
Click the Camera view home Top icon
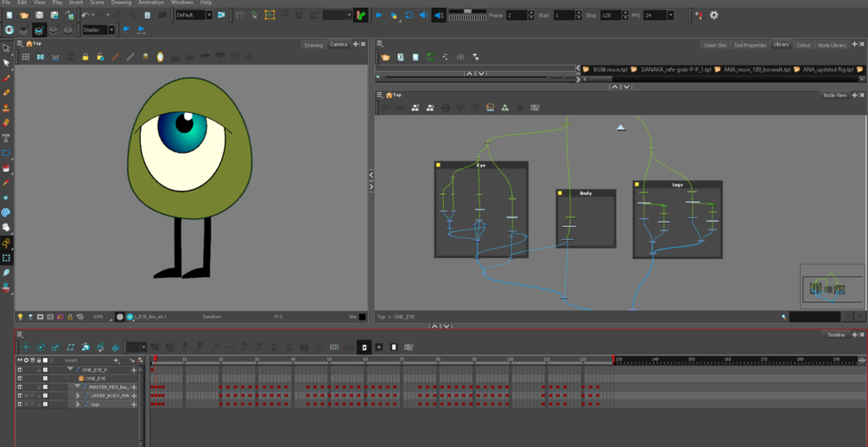(30, 44)
